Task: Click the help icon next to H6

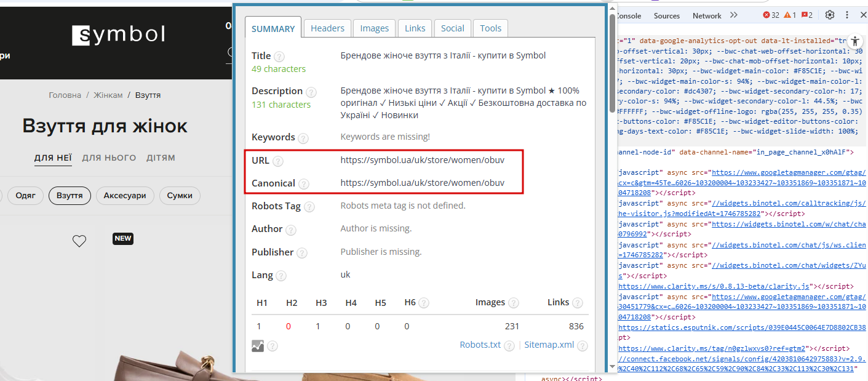Action: point(424,303)
